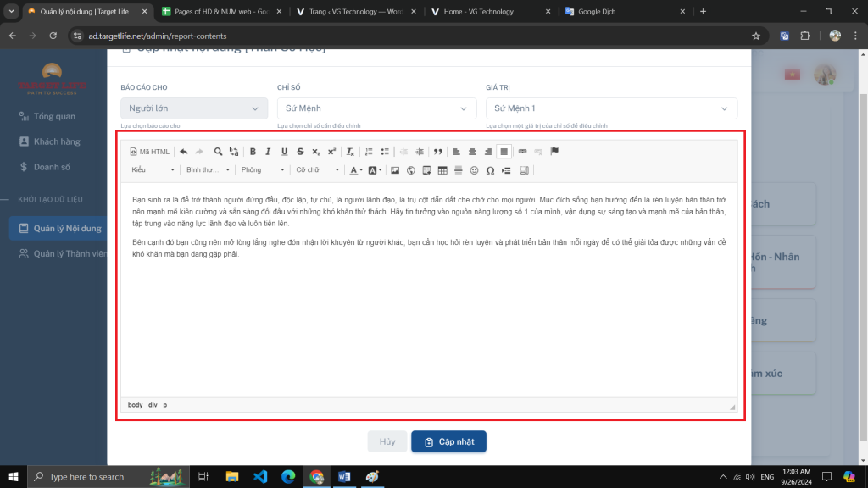This screenshot has width=868, height=488.
Task: Insert a horizontal line
Action: (459, 170)
